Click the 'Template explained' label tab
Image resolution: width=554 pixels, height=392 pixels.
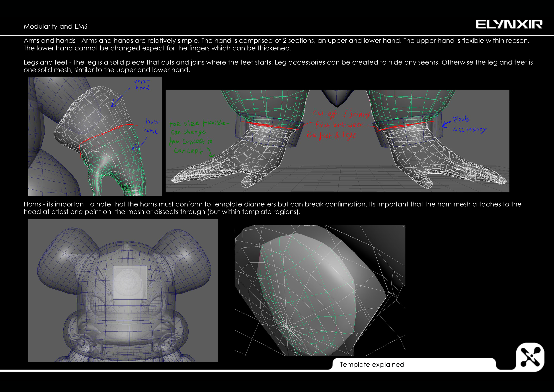pyautogui.click(x=372, y=365)
